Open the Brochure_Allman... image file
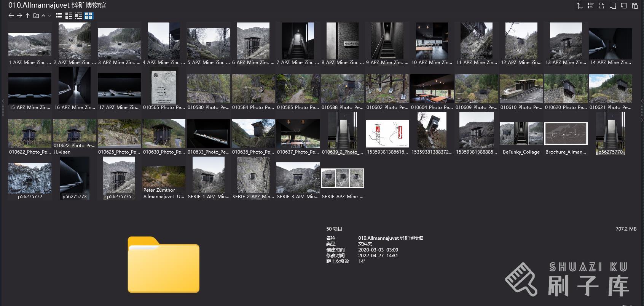This screenshot has height=306, width=644. coord(566,134)
